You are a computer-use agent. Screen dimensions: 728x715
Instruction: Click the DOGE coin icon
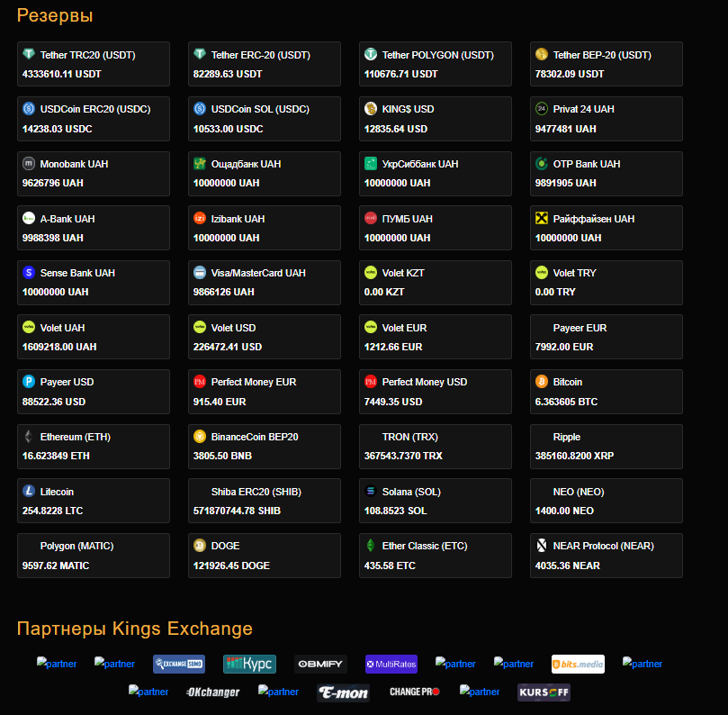click(x=200, y=546)
